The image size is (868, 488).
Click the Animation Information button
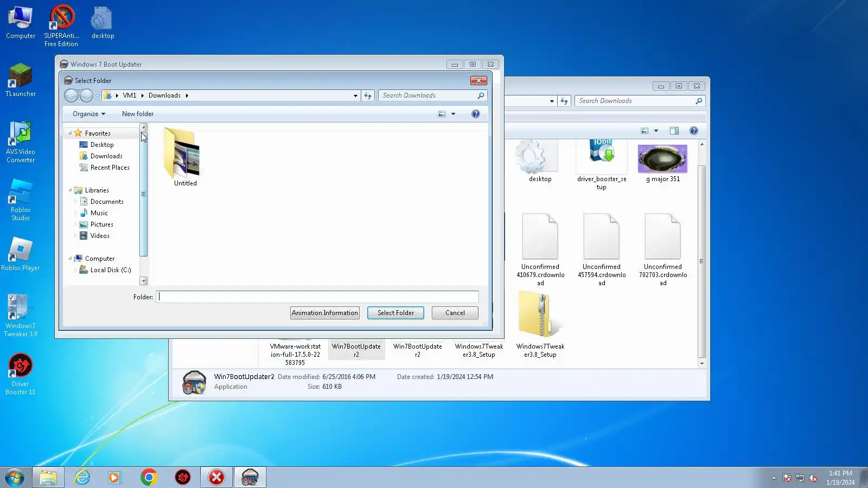pyautogui.click(x=325, y=313)
